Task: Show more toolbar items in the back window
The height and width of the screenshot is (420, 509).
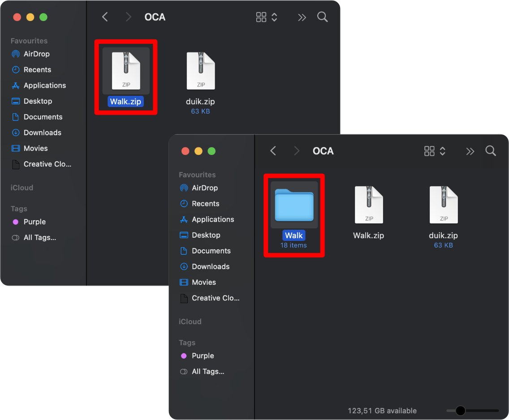Action: coord(302,17)
